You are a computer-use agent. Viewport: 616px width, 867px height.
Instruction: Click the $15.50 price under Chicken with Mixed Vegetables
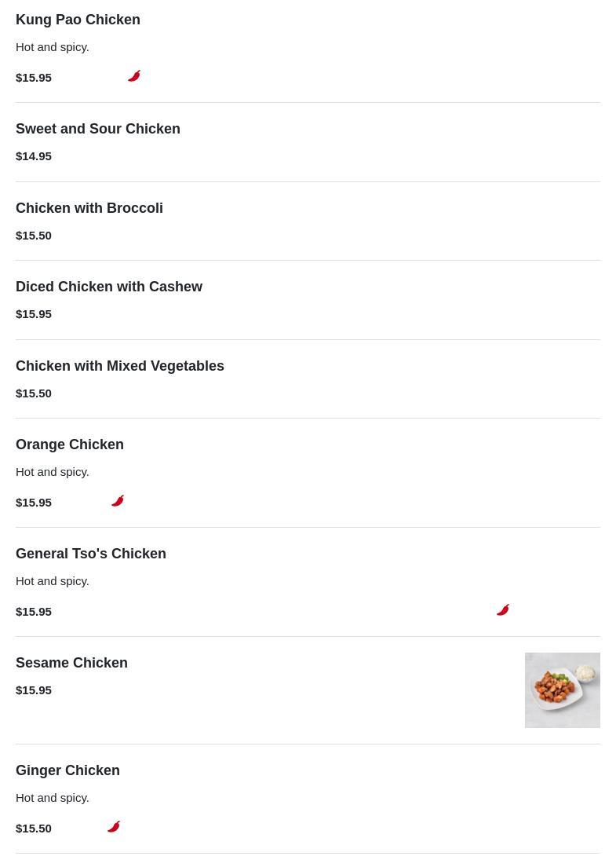point(34,393)
